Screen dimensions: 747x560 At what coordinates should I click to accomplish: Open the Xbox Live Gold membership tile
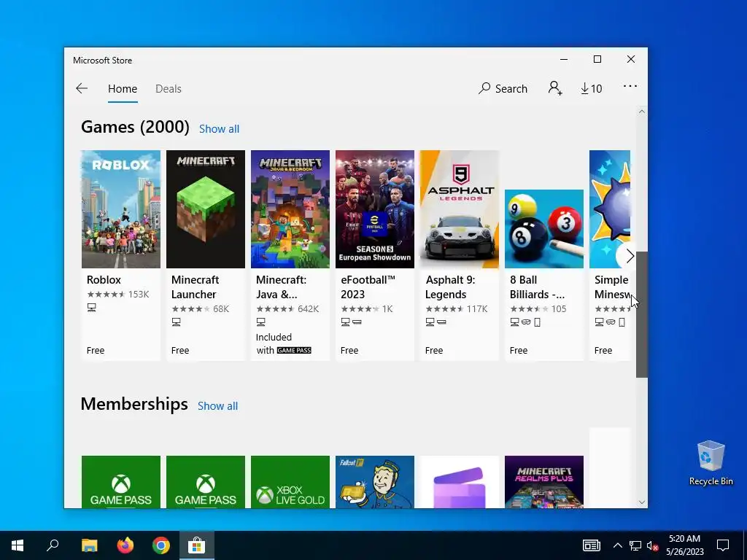(x=290, y=482)
